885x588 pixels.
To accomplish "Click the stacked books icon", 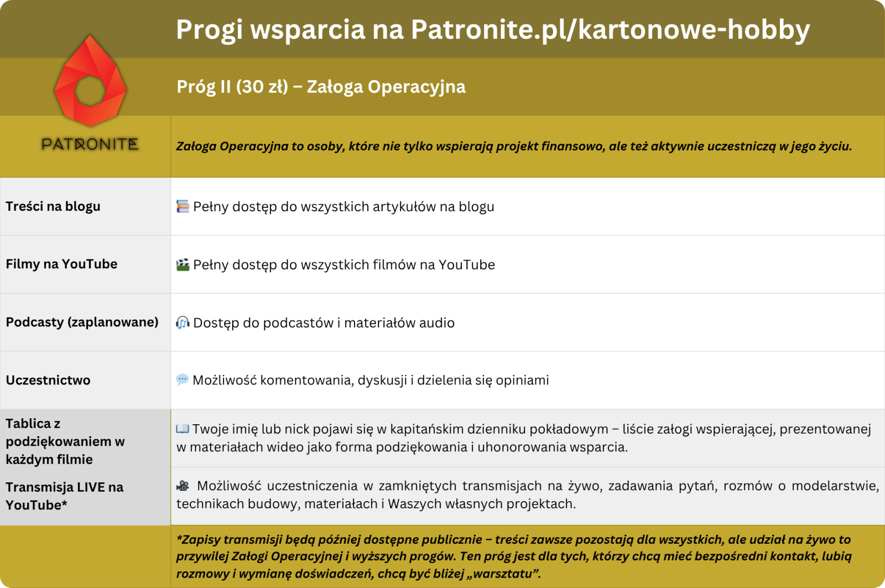I will tap(183, 206).
